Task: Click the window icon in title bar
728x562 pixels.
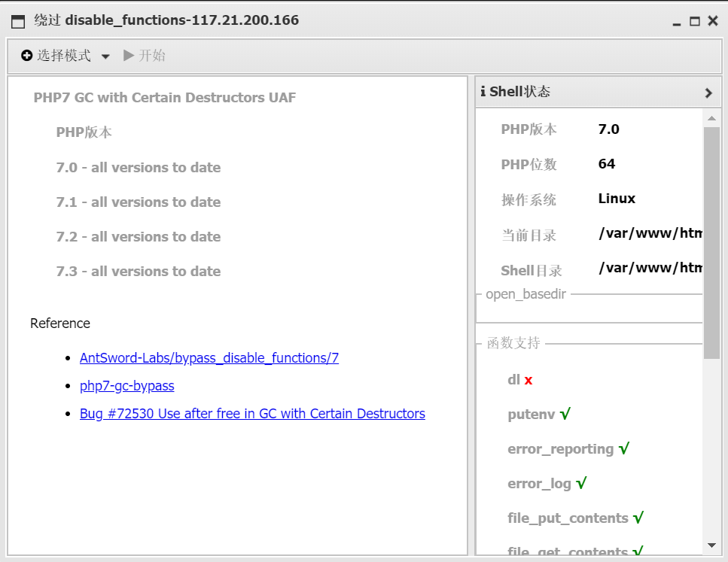Action: pos(17,21)
